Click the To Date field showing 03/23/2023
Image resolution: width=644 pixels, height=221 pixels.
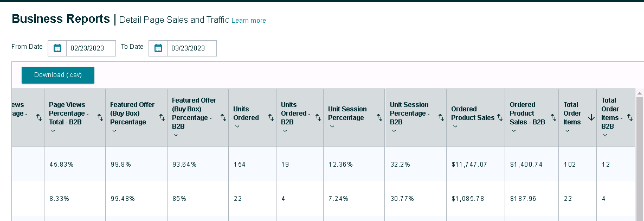pos(191,48)
